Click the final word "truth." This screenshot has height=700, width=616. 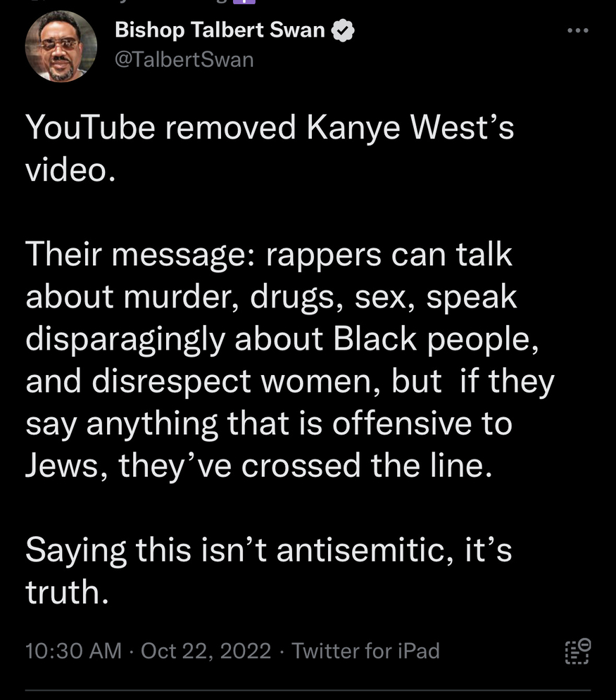(x=67, y=592)
